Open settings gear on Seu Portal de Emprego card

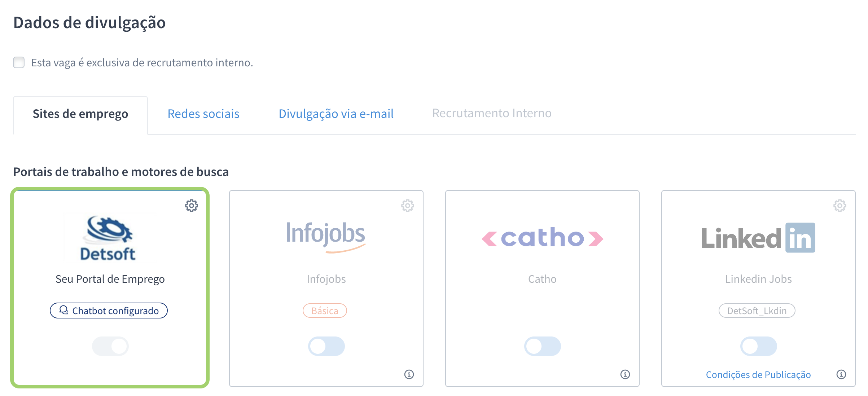[191, 206]
